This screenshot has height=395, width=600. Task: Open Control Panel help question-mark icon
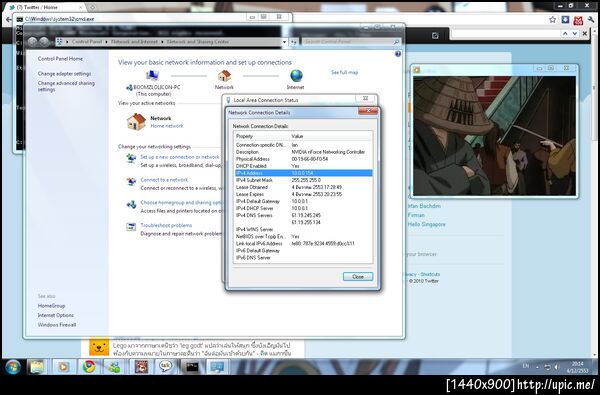pyautogui.click(x=398, y=54)
